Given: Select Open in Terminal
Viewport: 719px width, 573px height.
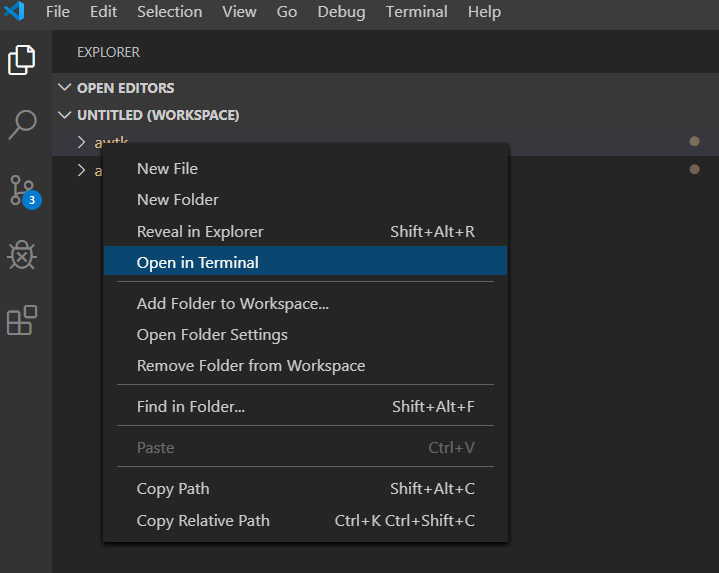Looking at the screenshot, I should pos(305,263).
